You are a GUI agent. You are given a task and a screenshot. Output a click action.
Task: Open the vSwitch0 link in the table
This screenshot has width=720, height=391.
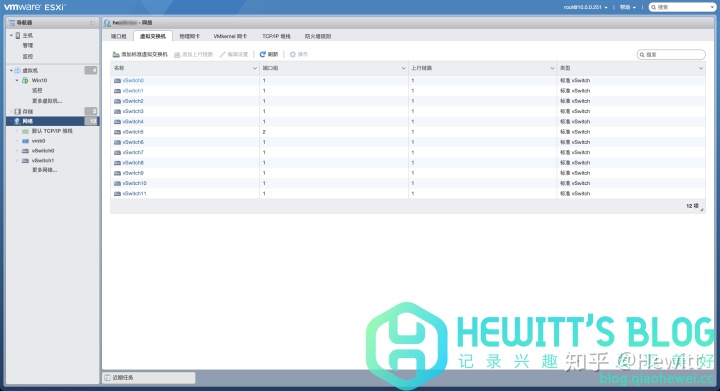coord(133,81)
